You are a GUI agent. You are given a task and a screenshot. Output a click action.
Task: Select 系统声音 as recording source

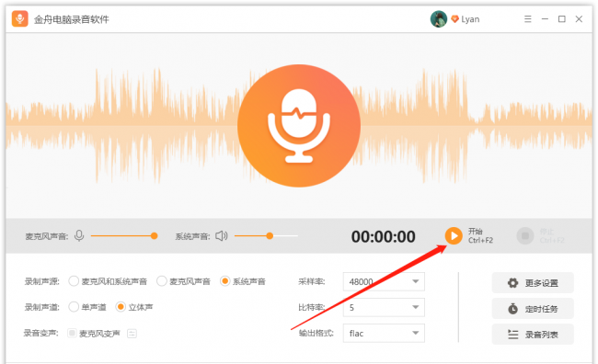(x=225, y=281)
